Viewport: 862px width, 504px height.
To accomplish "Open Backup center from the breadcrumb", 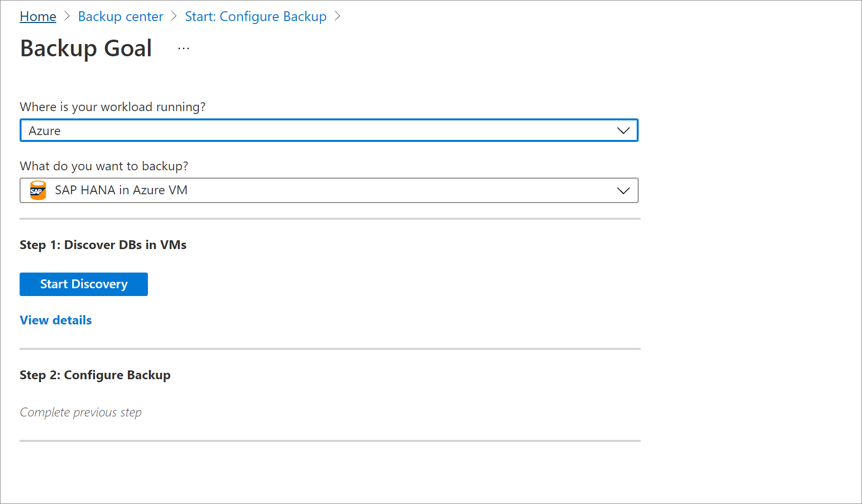I will coord(120,16).
